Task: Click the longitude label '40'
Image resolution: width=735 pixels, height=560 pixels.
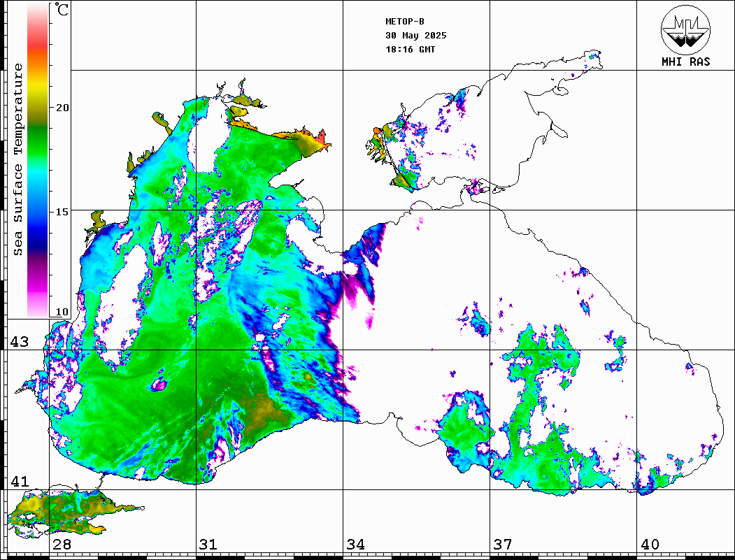Action: tap(650, 545)
